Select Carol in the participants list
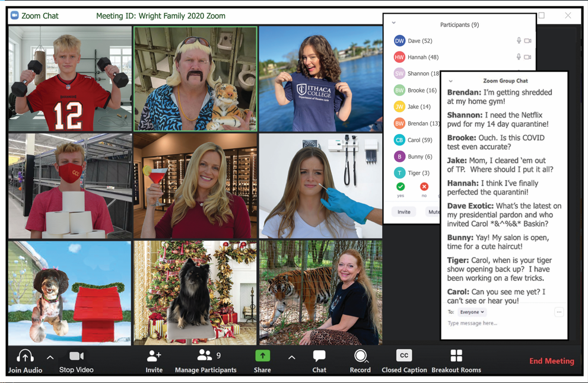588x383 pixels. click(419, 140)
